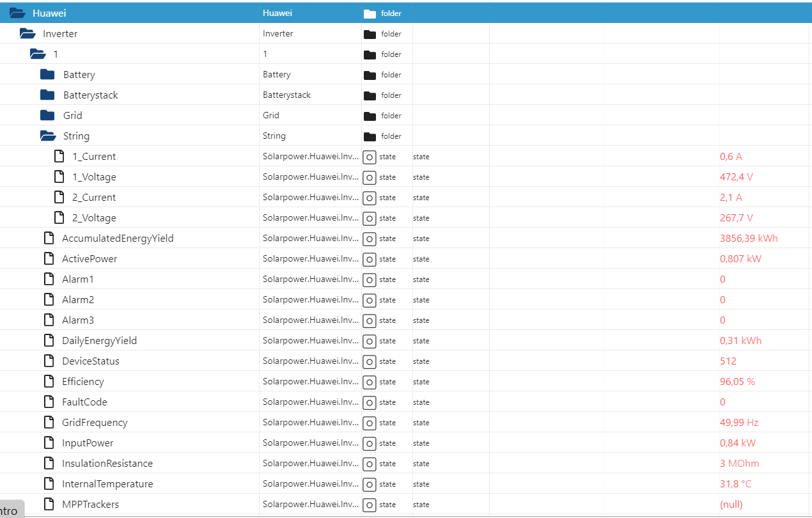Click the file icon of InternalTemperature
The width and height of the screenshot is (812, 518).
49,483
